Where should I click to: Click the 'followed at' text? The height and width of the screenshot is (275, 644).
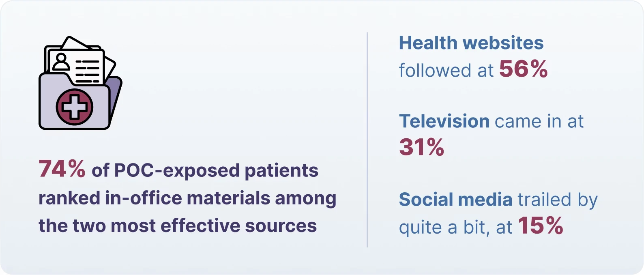pos(446,71)
